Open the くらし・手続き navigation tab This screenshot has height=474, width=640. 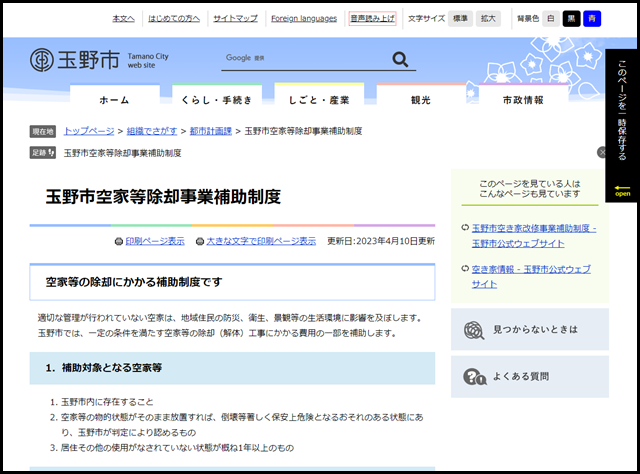[216, 101]
